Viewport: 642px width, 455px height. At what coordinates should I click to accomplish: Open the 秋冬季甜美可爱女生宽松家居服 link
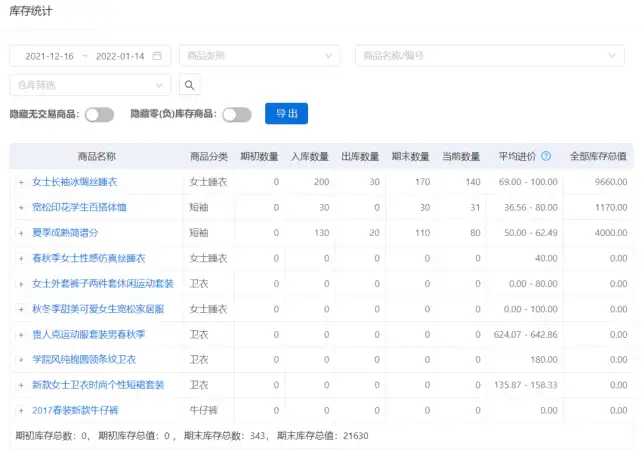(x=98, y=309)
